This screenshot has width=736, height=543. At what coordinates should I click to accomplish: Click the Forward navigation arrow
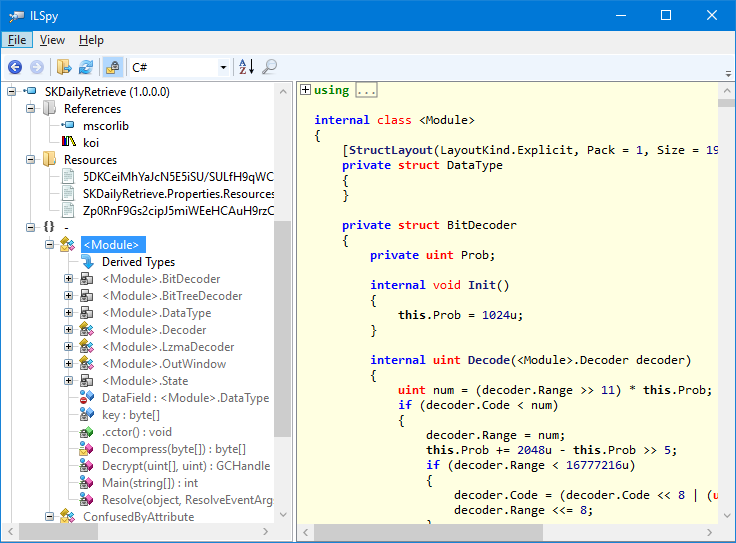point(37,67)
